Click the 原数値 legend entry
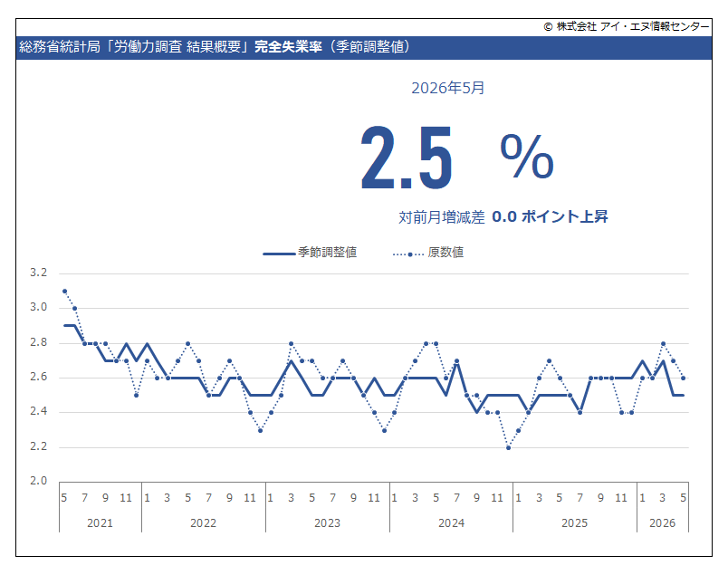728x575 pixels. [428, 253]
